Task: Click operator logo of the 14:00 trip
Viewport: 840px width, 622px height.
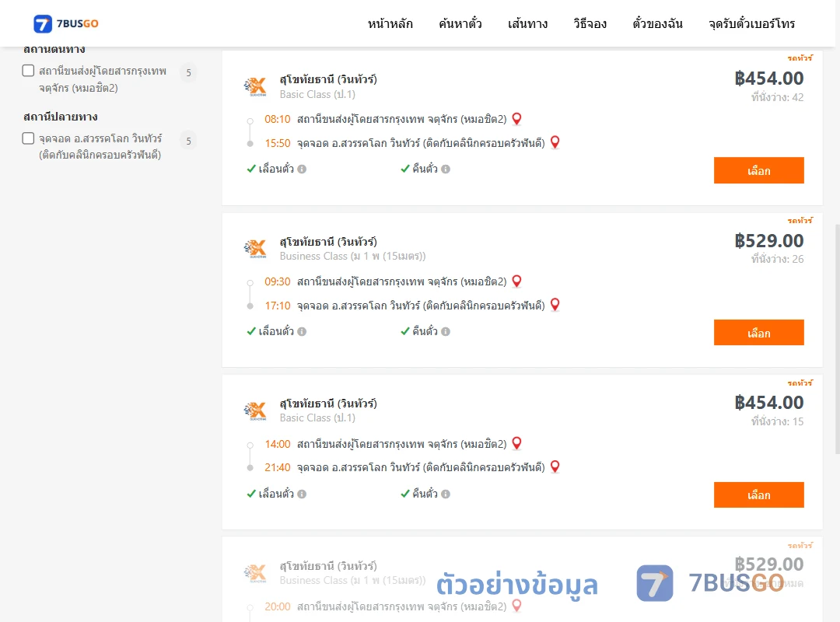Action: point(255,411)
